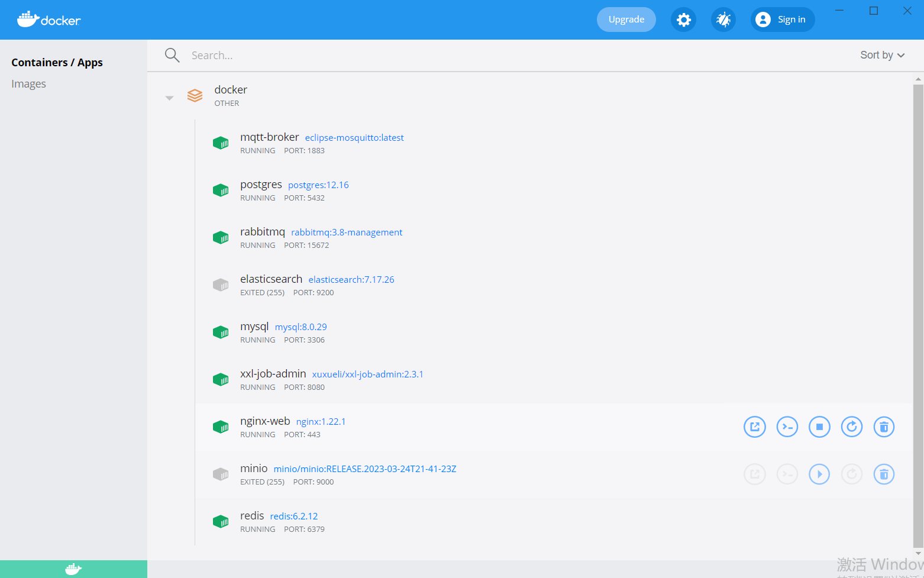Select the xxl-job-admin container name

pos(273,373)
